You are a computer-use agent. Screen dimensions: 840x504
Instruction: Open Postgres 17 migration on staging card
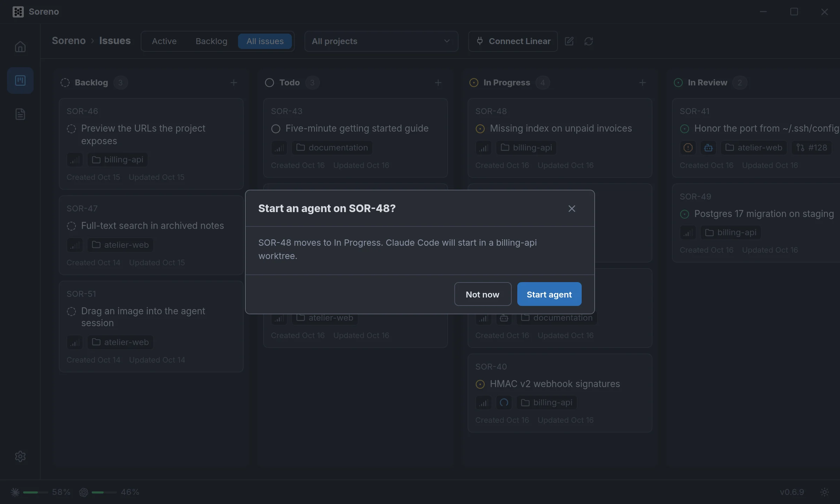click(x=756, y=223)
